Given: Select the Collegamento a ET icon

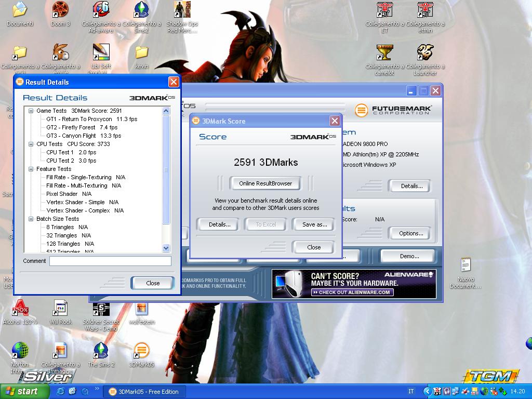Looking at the screenshot, I should [x=384, y=9].
